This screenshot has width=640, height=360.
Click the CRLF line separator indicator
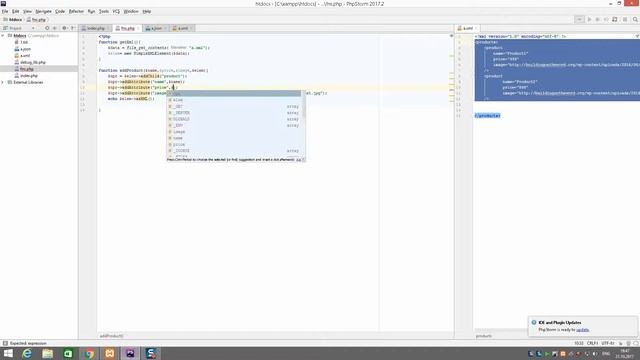coord(592,343)
